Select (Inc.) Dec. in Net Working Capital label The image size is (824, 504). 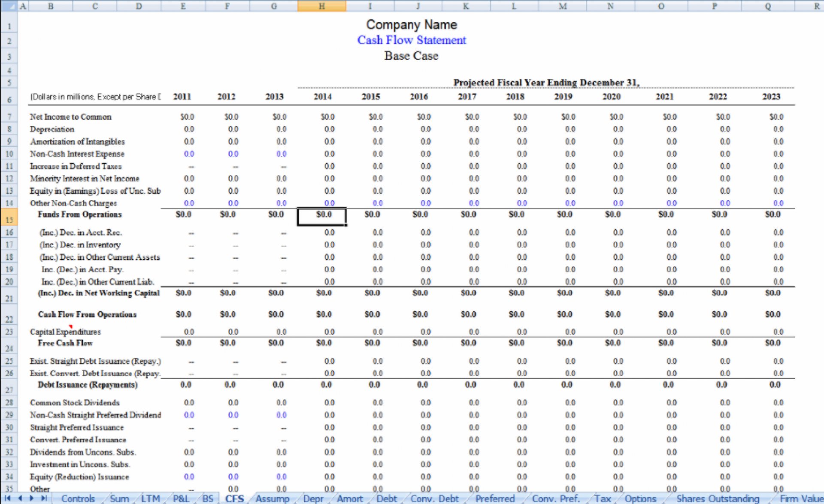pos(99,293)
